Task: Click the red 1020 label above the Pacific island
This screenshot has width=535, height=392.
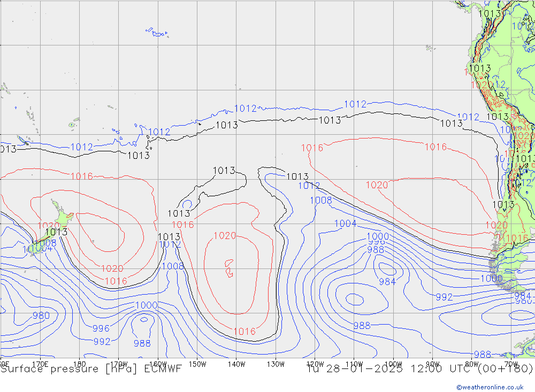Action: [225, 235]
